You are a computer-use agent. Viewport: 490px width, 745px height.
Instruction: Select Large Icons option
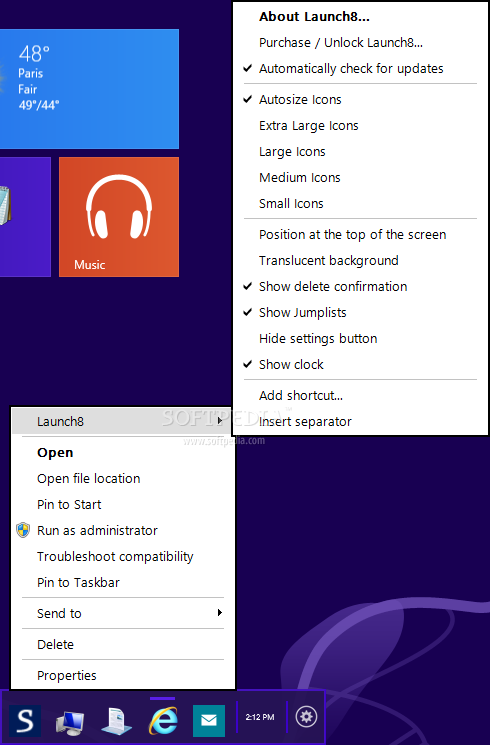360,152
